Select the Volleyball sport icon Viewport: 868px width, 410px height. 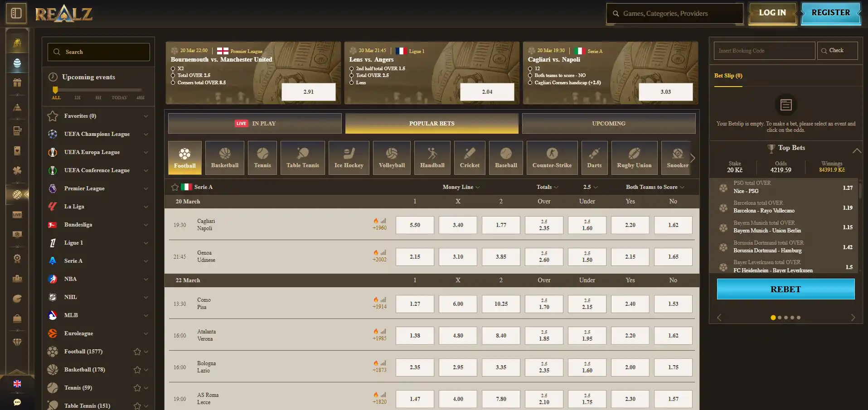pyautogui.click(x=392, y=158)
